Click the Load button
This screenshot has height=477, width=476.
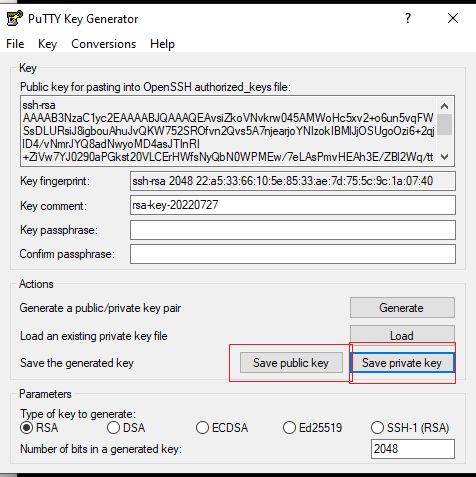[x=402, y=334]
